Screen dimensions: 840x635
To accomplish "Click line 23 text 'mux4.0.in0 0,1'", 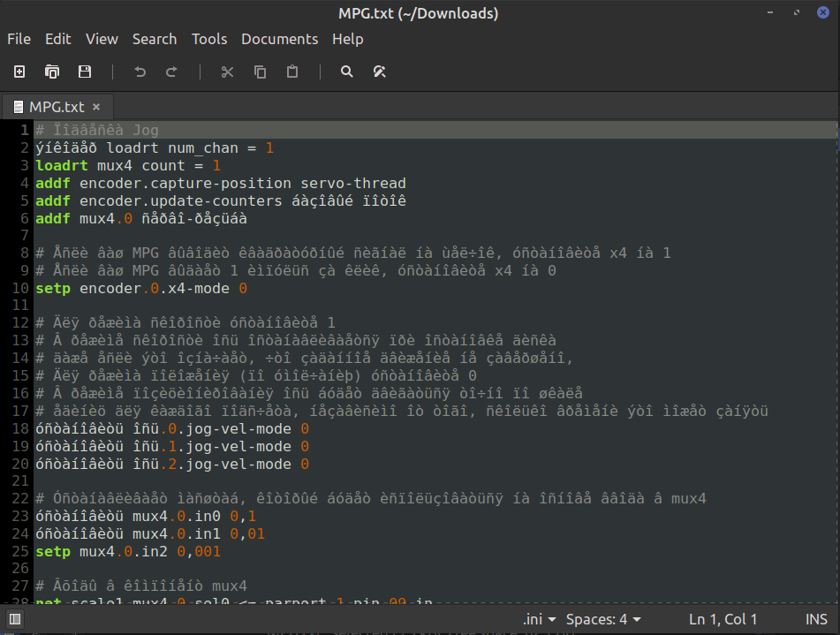I will click(194, 516).
